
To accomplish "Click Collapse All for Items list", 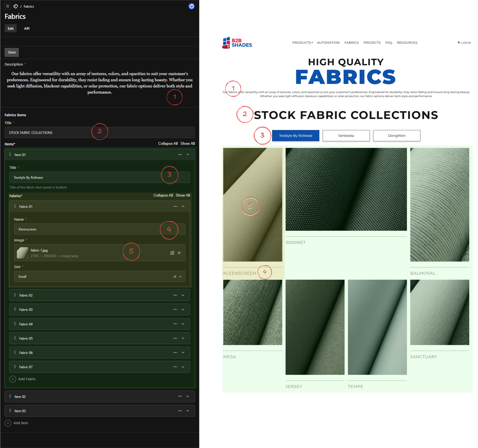I will tap(168, 144).
